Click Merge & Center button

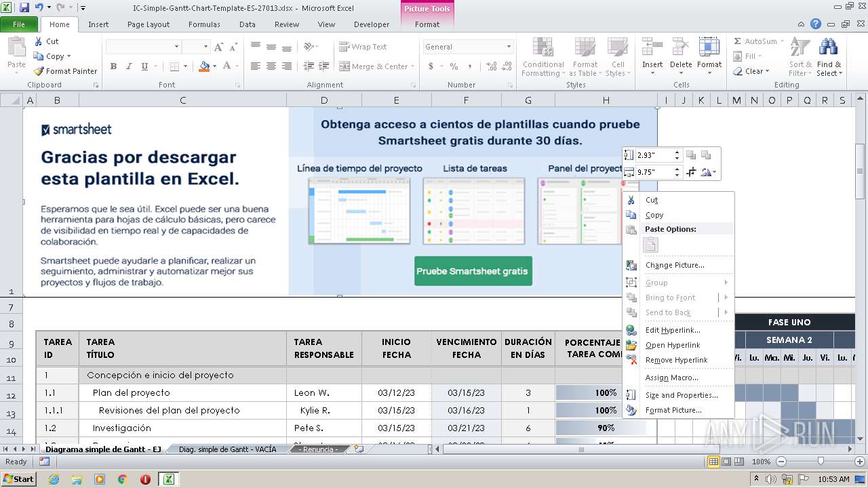(x=374, y=66)
